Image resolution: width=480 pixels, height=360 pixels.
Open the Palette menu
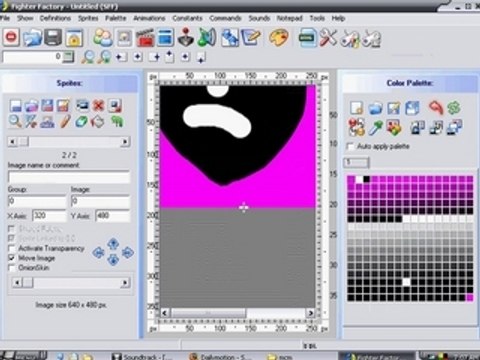tap(116, 18)
